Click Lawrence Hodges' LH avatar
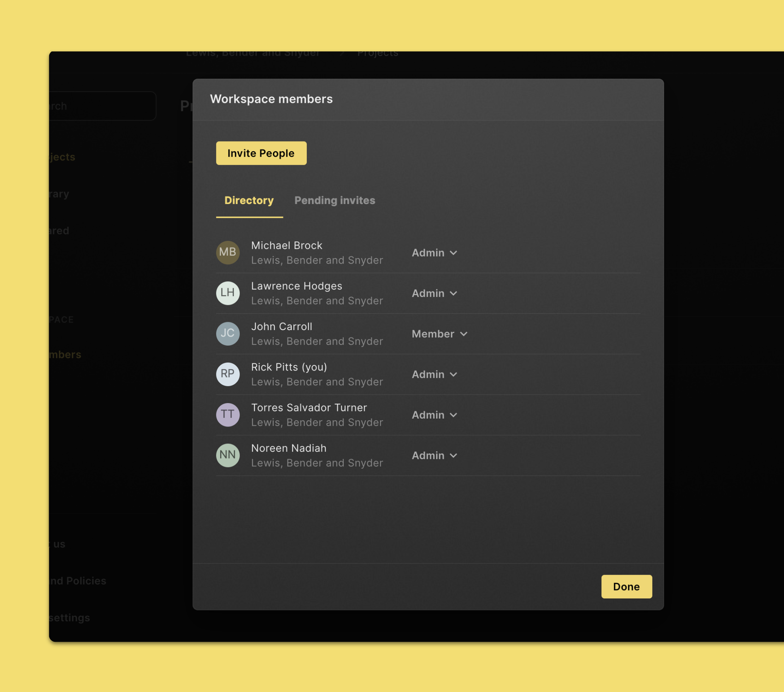This screenshot has height=692, width=784. coord(228,293)
